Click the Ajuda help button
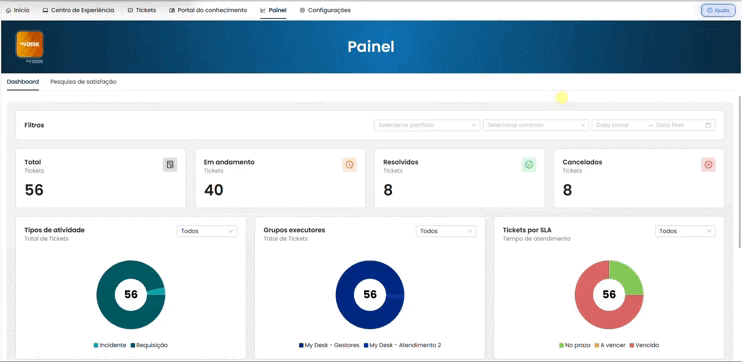 tap(718, 10)
